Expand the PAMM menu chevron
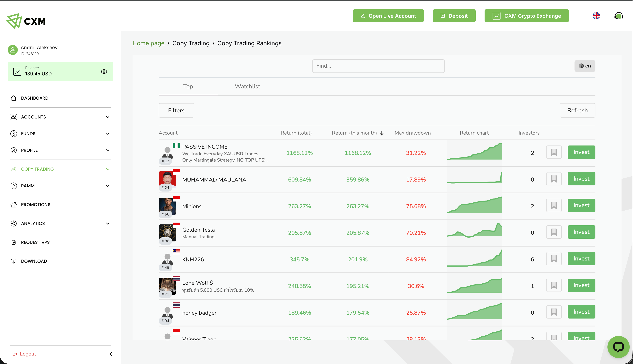 108,186
